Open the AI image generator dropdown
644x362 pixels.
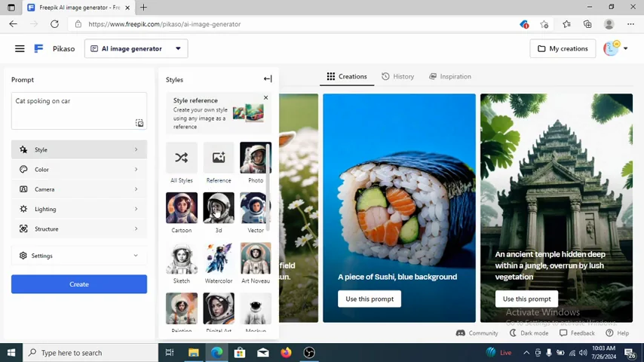136,48
